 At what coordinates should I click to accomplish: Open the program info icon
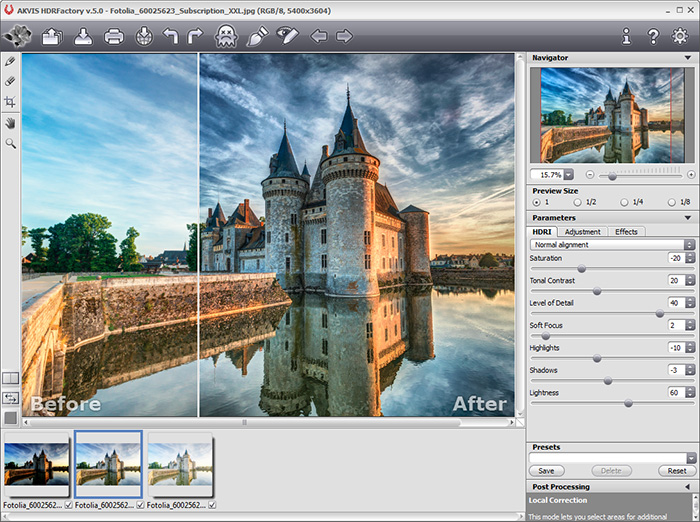click(627, 37)
